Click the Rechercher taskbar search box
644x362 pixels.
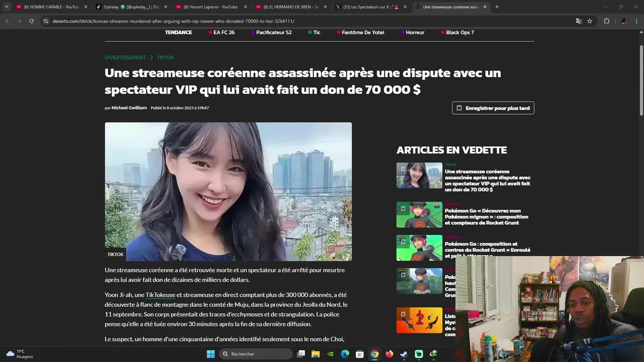click(256, 354)
